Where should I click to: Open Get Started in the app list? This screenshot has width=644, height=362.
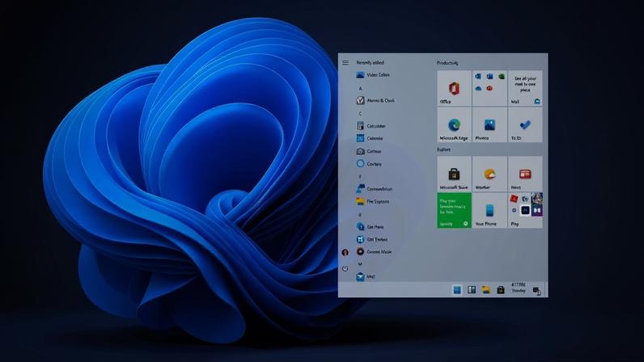(x=372, y=239)
